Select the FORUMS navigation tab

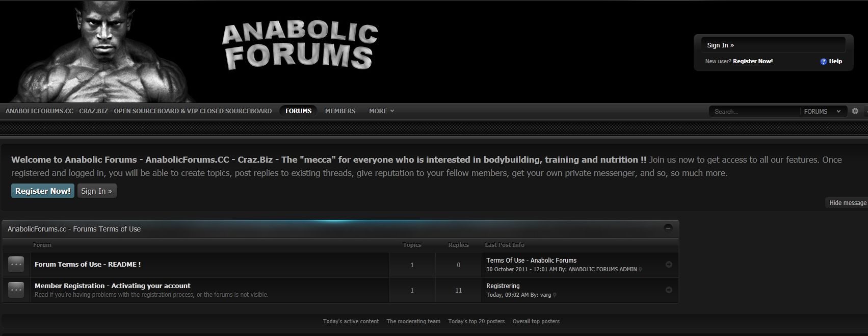coord(298,111)
